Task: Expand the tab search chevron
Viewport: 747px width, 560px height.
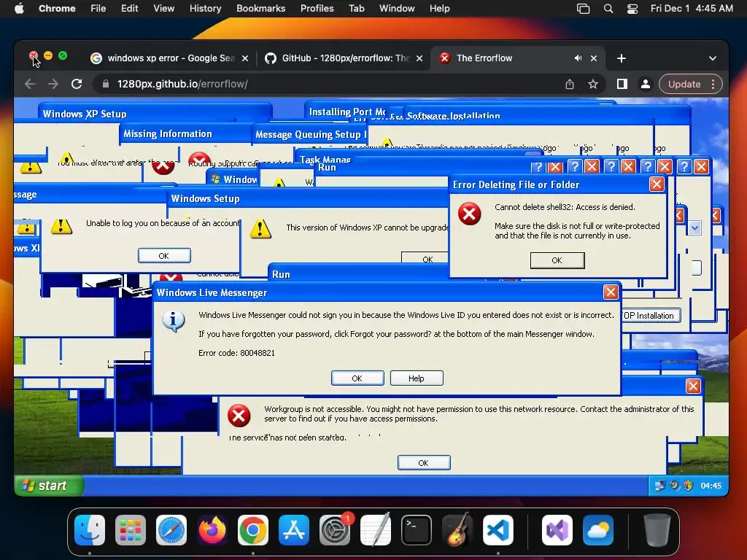Action: (x=712, y=58)
